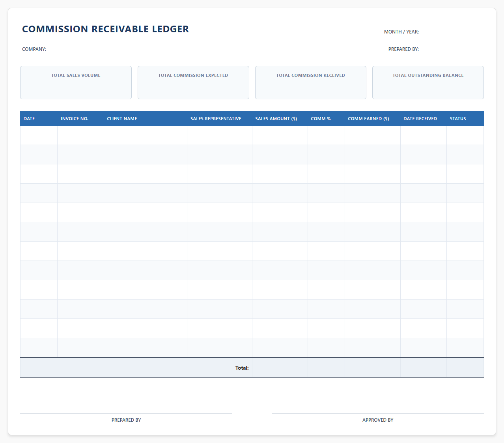
Task: Select the MONTH / YEAR label
Action: [x=401, y=32]
